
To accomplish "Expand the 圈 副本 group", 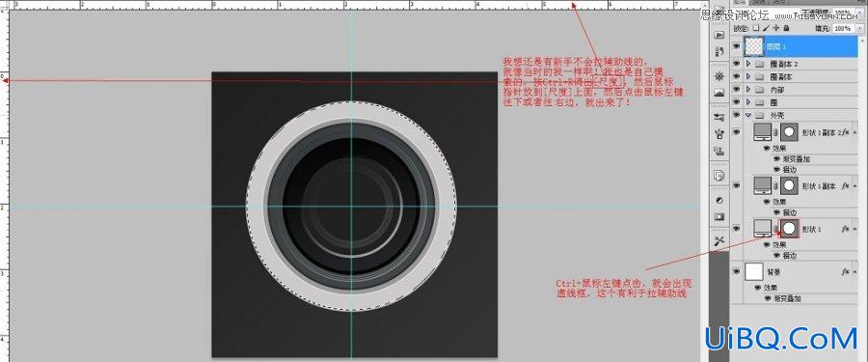I will coord(748,76).
